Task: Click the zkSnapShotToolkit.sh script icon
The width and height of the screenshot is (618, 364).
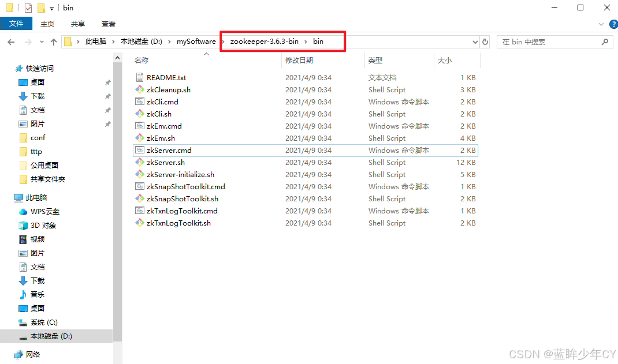Action: click(139, 198)
